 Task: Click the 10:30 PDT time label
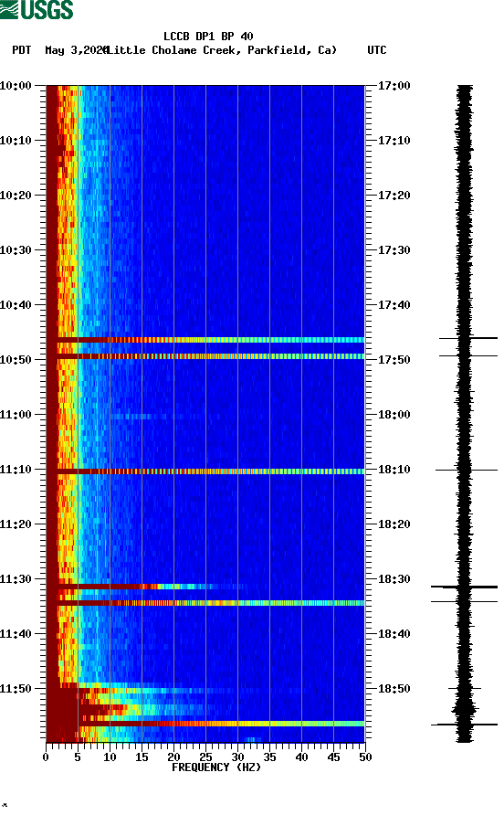coord(16,250)
